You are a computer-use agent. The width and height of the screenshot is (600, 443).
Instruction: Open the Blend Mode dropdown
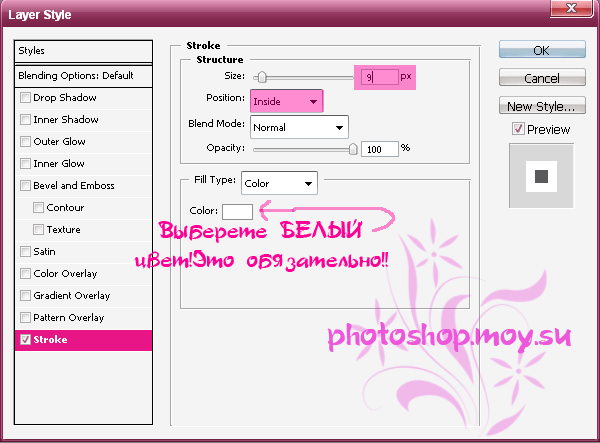pyautogui.click(x=299, y=127)
